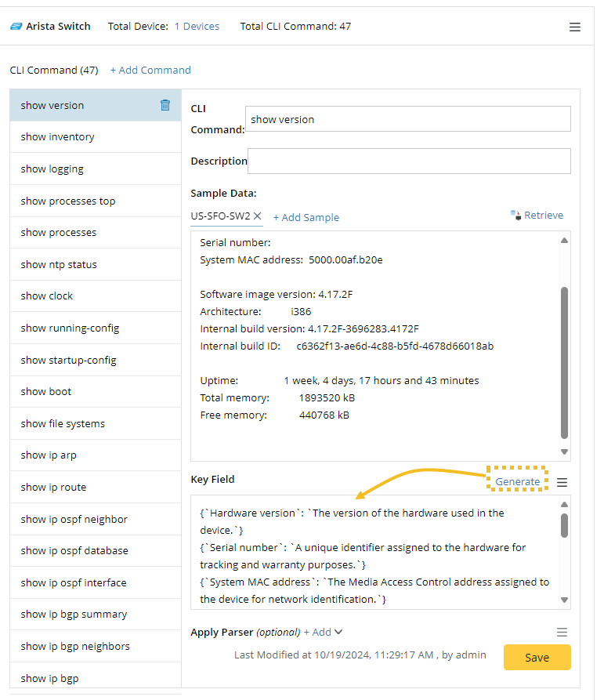Open the Key Field options menu

pyautogui.click(x=562, y=482)
